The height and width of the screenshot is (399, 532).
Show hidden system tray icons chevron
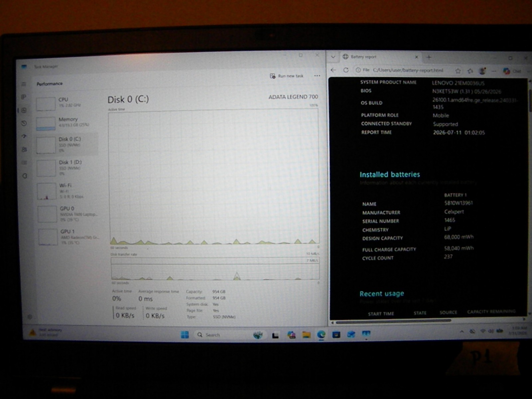(x=462, y=332)
